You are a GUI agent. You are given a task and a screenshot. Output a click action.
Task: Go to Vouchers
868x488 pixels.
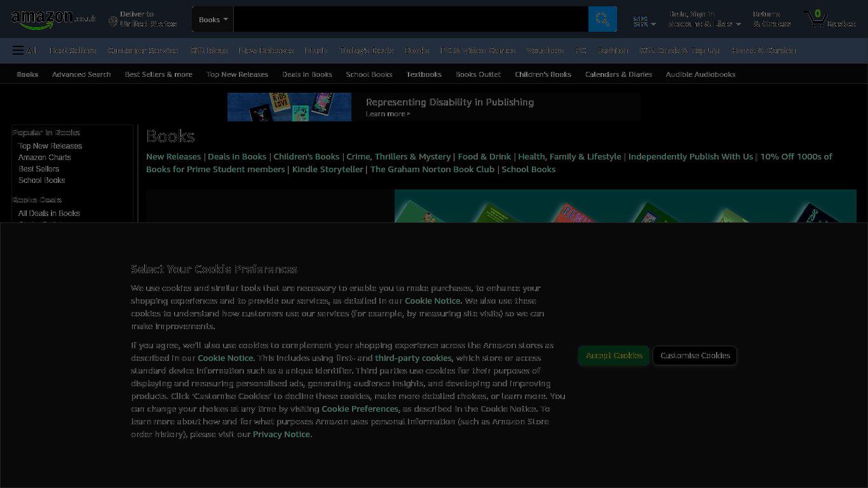tap(545, 50)
